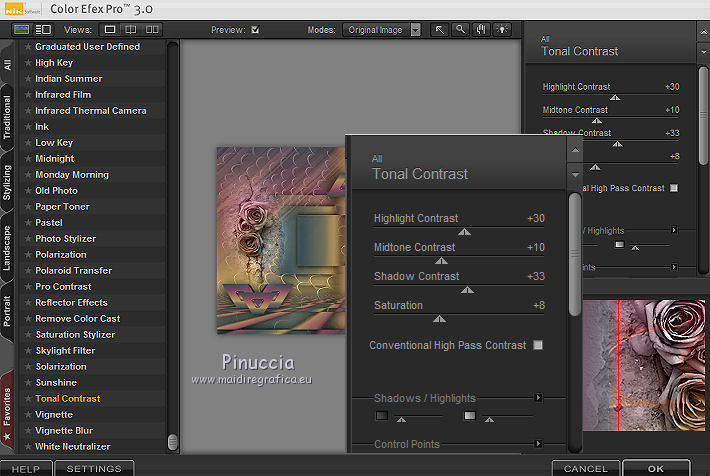Tick High Pass Contrast checkbox in back panel
Image resolution: width=710 pixels, height=476 pixels.
pyautogui.click(x=674, y=188)
